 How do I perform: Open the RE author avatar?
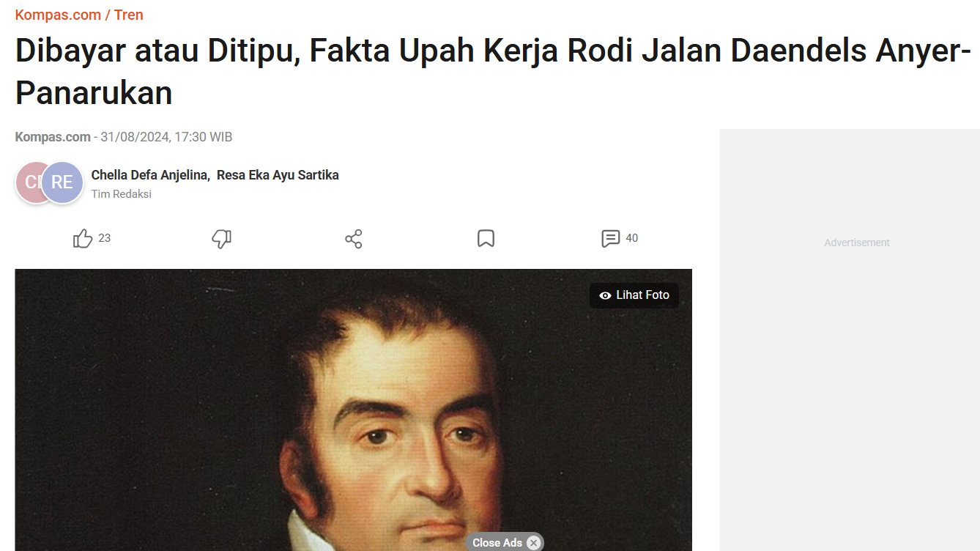click(62, 182)
